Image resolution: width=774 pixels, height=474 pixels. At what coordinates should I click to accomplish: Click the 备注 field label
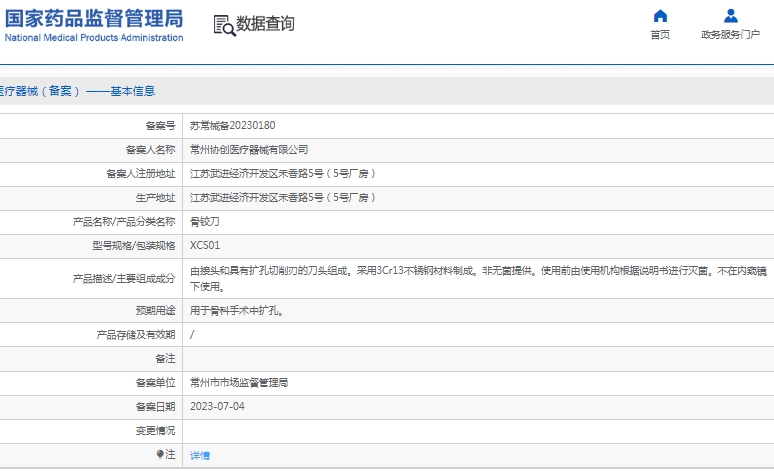(x=165, y=358)
